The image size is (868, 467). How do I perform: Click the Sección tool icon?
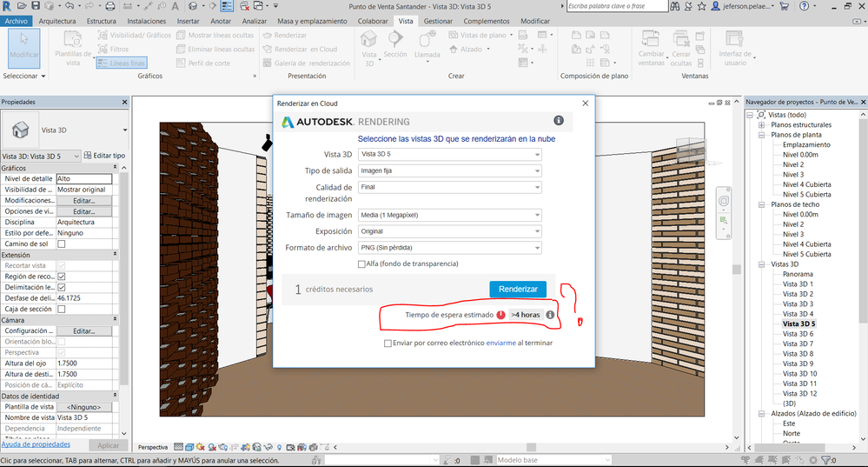click(395, 39)
